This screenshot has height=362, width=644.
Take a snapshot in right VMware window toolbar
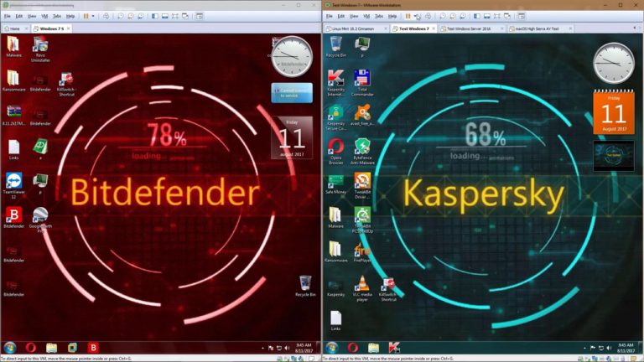click(x=443, y=16)
